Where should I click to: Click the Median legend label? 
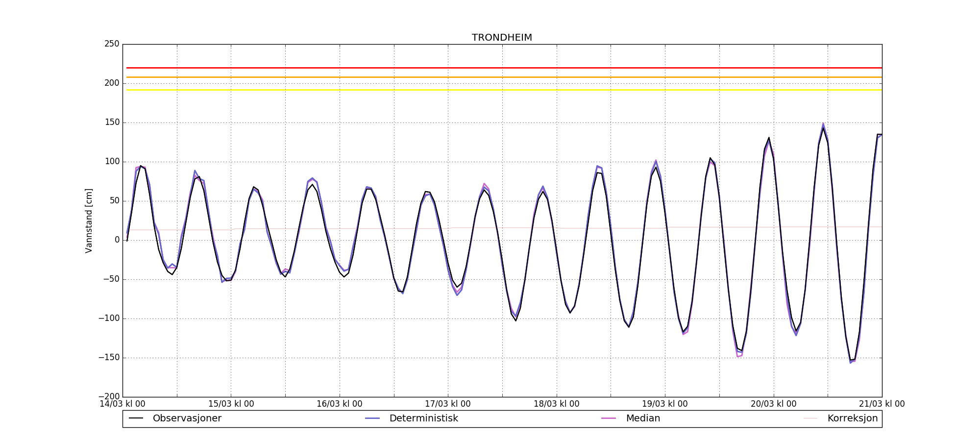(x=643, y=418)
